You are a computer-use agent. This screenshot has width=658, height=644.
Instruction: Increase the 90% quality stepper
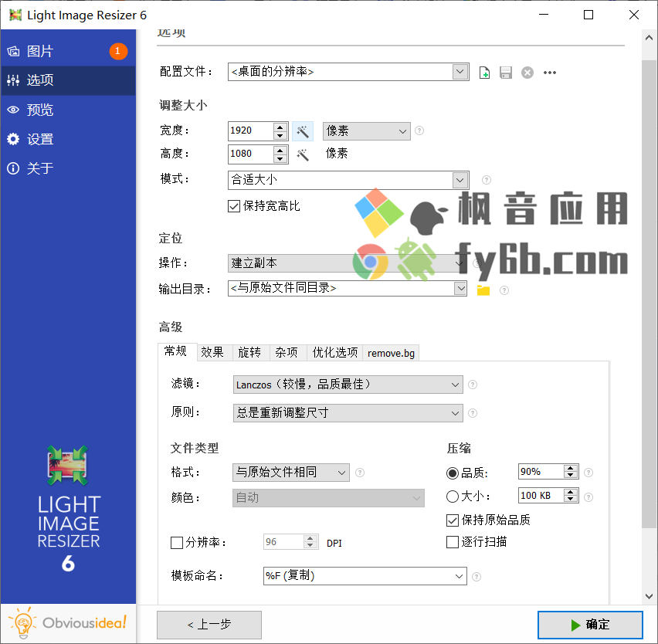(x=570, y=468)
